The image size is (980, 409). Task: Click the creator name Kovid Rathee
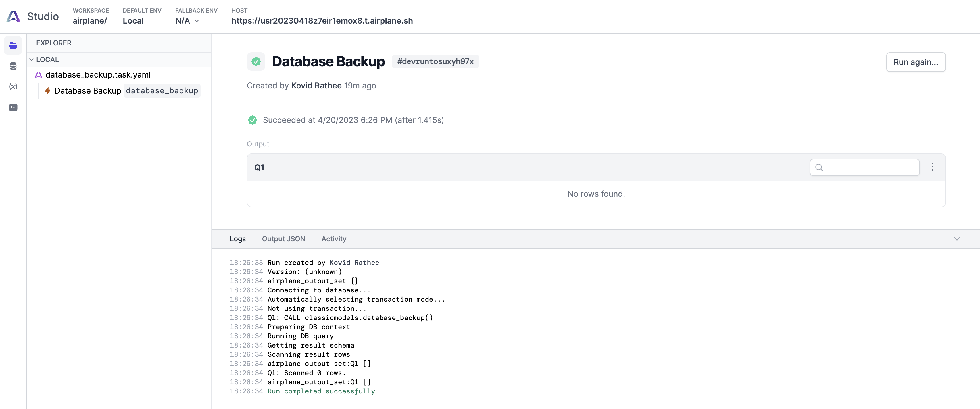click(x=316, y=86)
